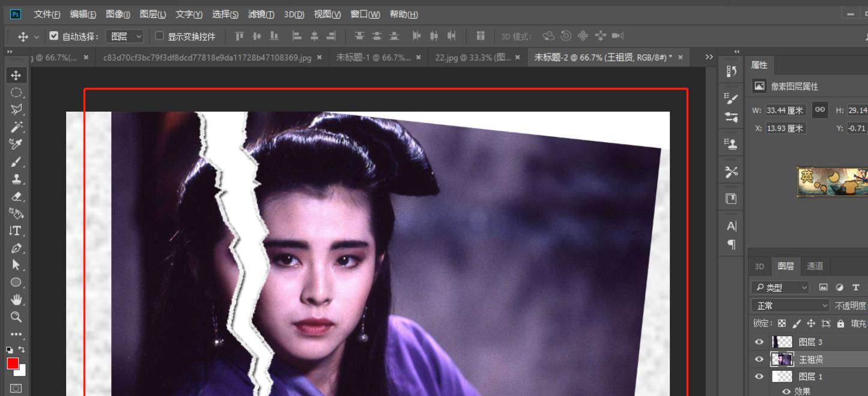The height and width of the screenshot is (396, 868).
Task: Toggle Quick Mask mode
Action: [x=16, y=388]
